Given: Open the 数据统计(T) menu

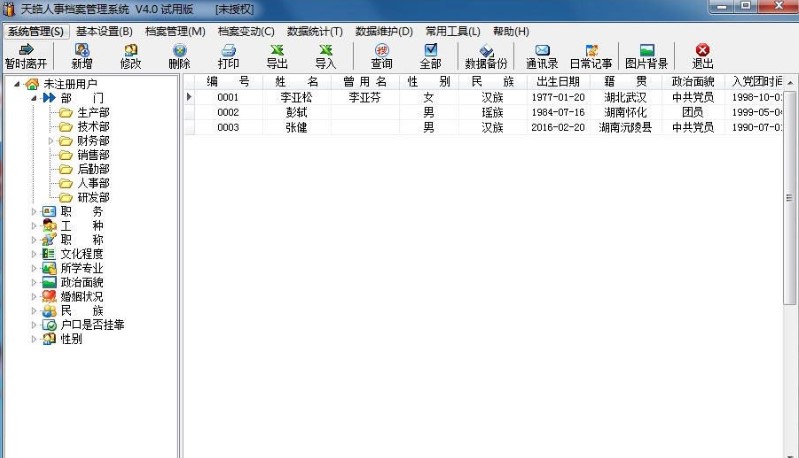Looking at the screenshot, I should [x=315, y=32].
